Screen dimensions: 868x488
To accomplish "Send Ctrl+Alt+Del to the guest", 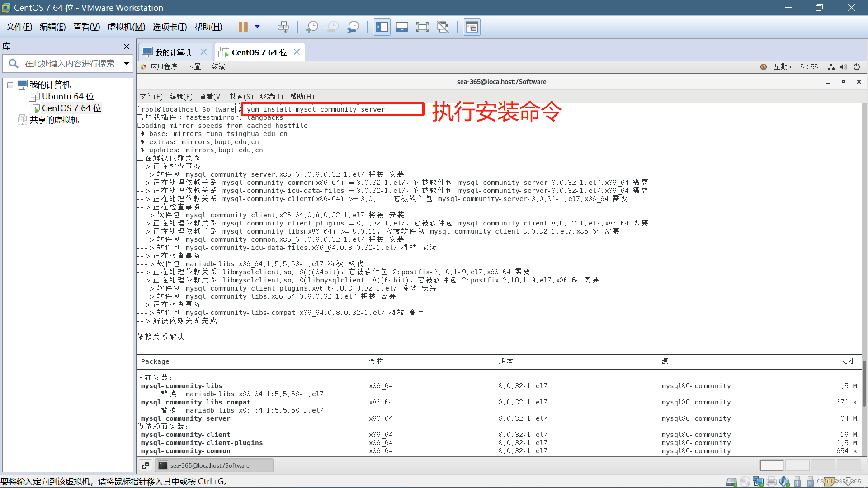I will (283, 27).
